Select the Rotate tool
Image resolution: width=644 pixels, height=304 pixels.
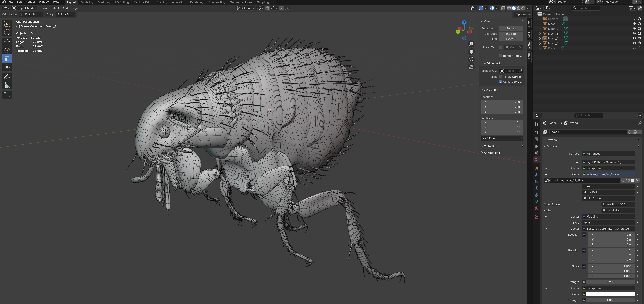click(x=7, y=50)
